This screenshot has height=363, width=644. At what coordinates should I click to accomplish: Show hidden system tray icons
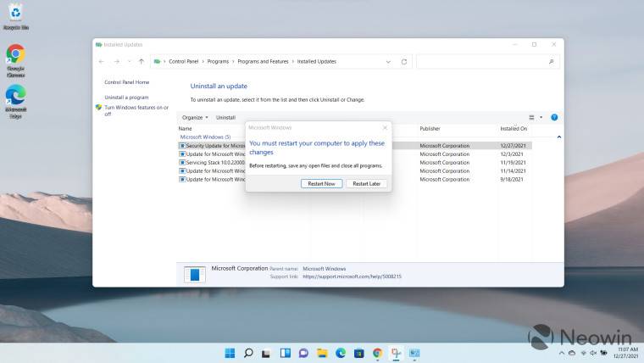559,353
